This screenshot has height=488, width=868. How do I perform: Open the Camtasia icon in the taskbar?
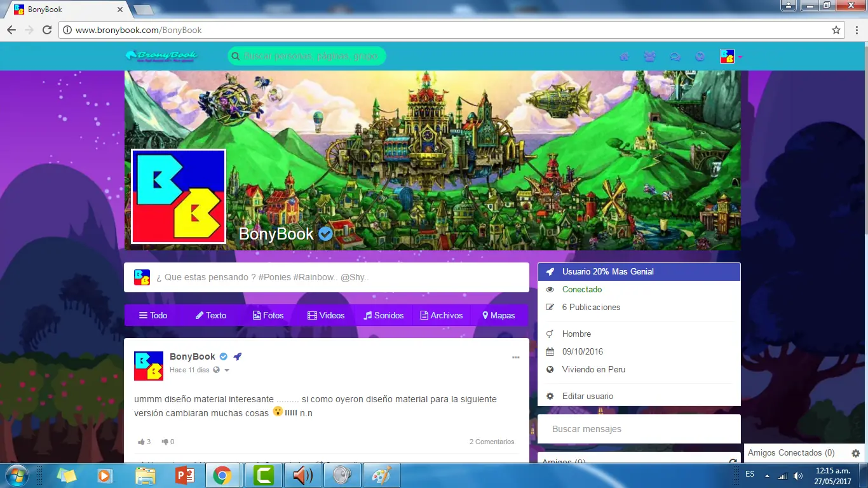pos(263,475)
